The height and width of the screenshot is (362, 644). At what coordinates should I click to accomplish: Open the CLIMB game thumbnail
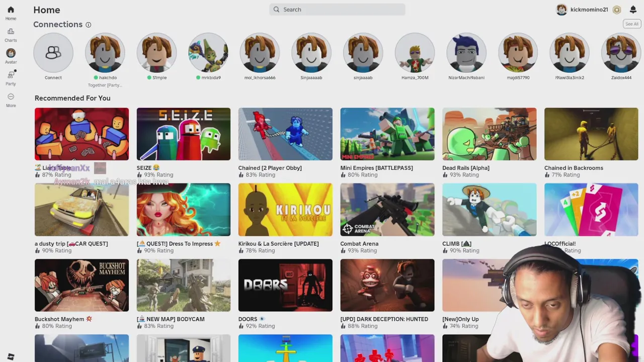[490, 210]
